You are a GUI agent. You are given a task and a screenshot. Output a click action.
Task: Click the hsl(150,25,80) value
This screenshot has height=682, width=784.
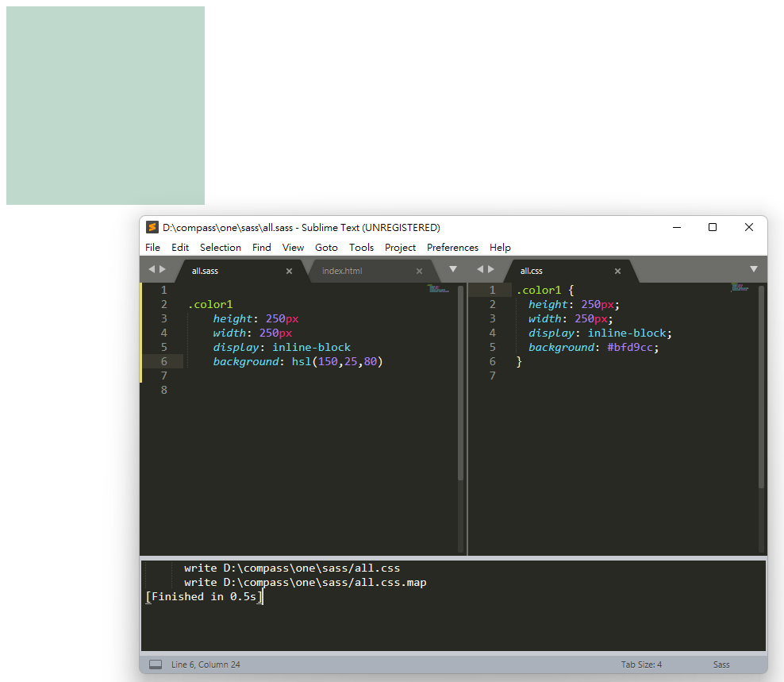337,361
